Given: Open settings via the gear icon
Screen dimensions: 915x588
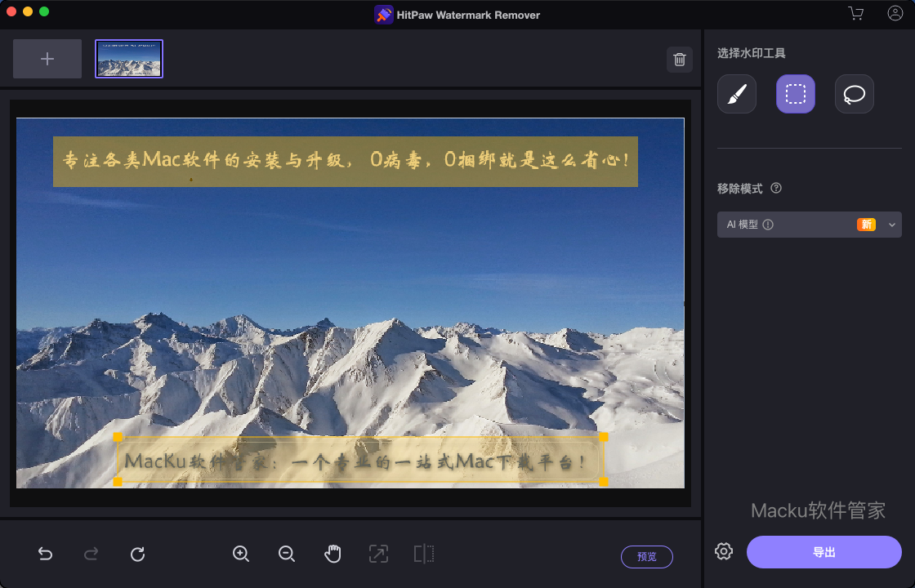Looking at the screenshot, I should point(724,551).
